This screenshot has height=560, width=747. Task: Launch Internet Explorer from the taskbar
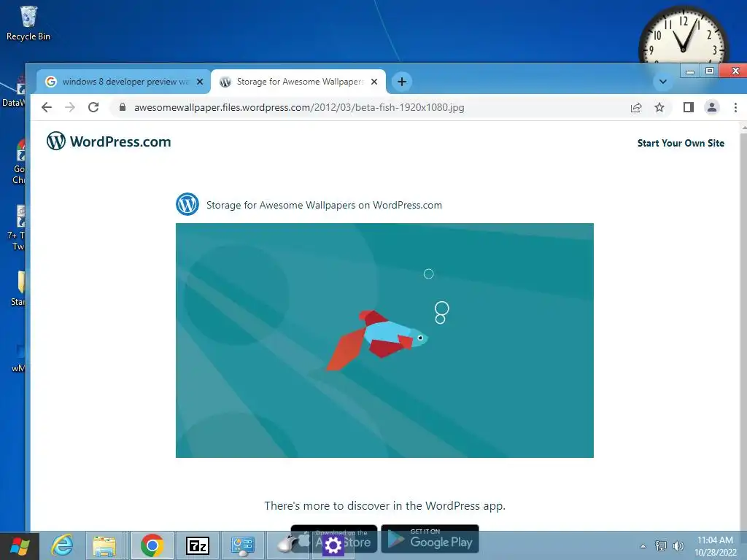62,545
